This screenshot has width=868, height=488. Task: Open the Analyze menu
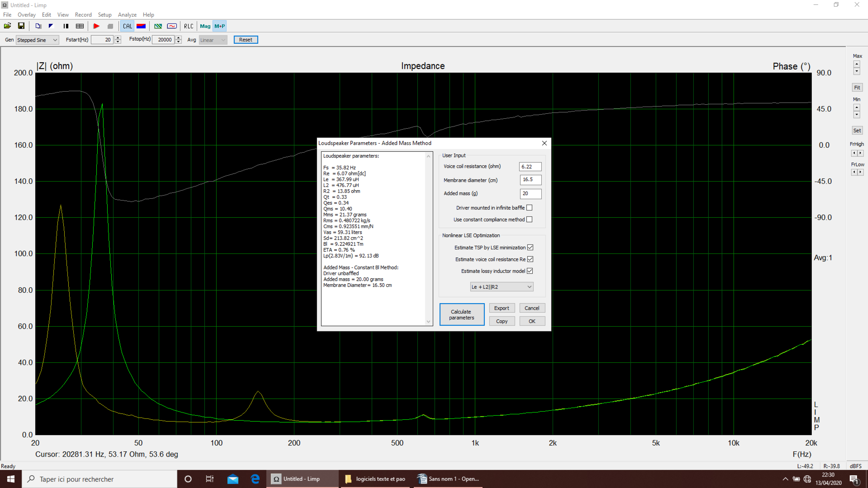[127, 15]
